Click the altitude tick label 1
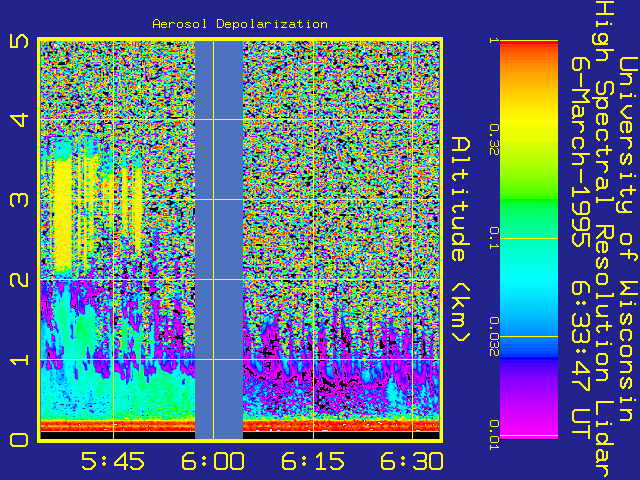Screen dimensions: 640x480 coord(19,360)
